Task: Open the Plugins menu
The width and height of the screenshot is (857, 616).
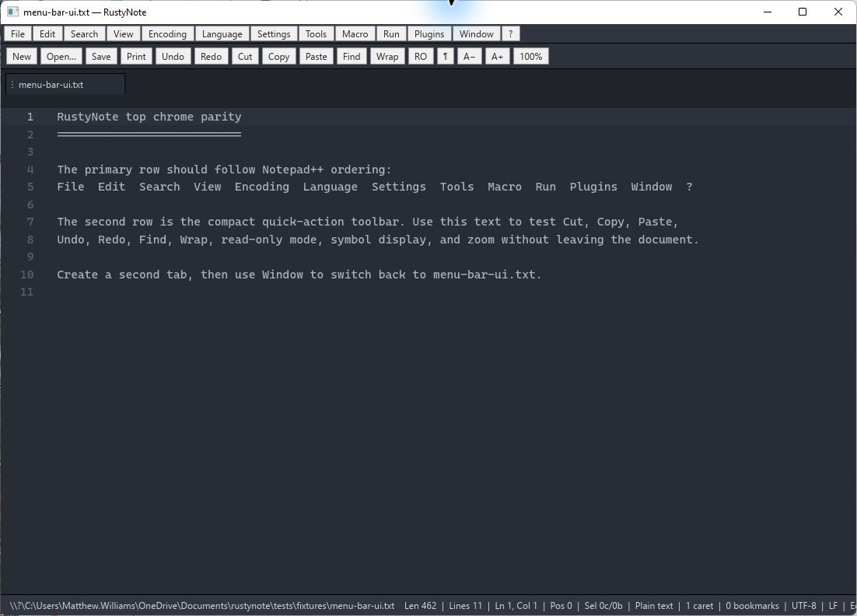Action: [429, 34]
